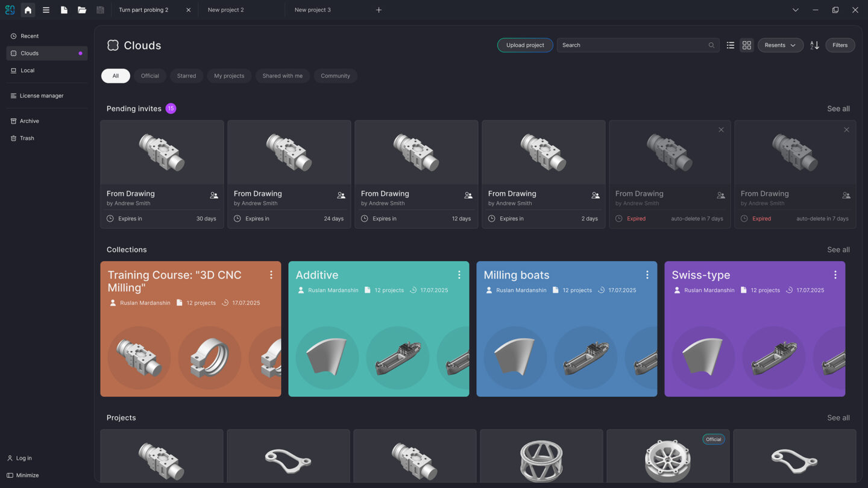868x488 pixels.
Task: Toggle the Community filter
Action: [x=335, y=75]
